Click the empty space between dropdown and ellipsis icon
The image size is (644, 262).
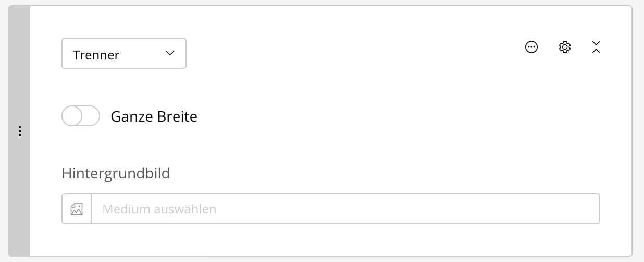pos(354,53)
